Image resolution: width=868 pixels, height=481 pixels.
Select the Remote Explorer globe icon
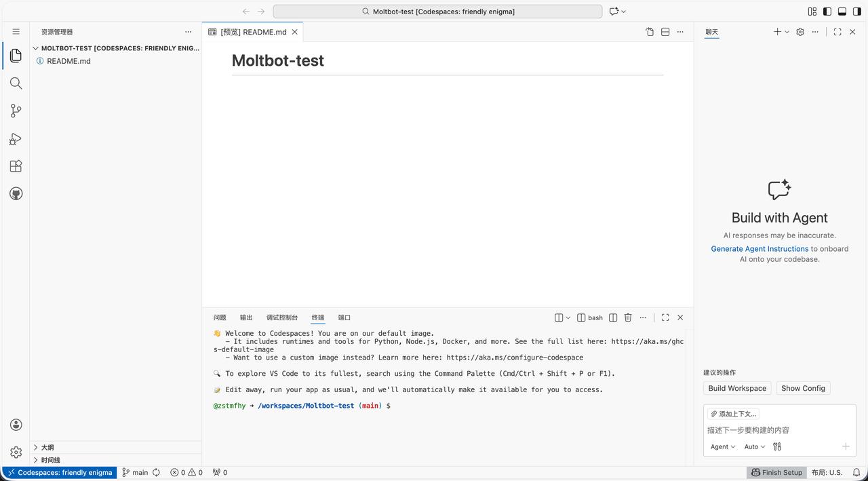(16, 193)
